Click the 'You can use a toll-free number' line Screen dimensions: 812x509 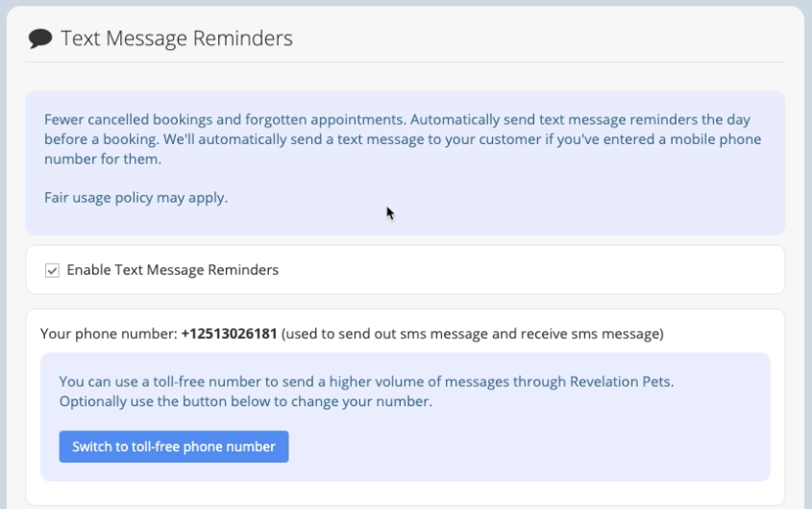pos(366,381)
